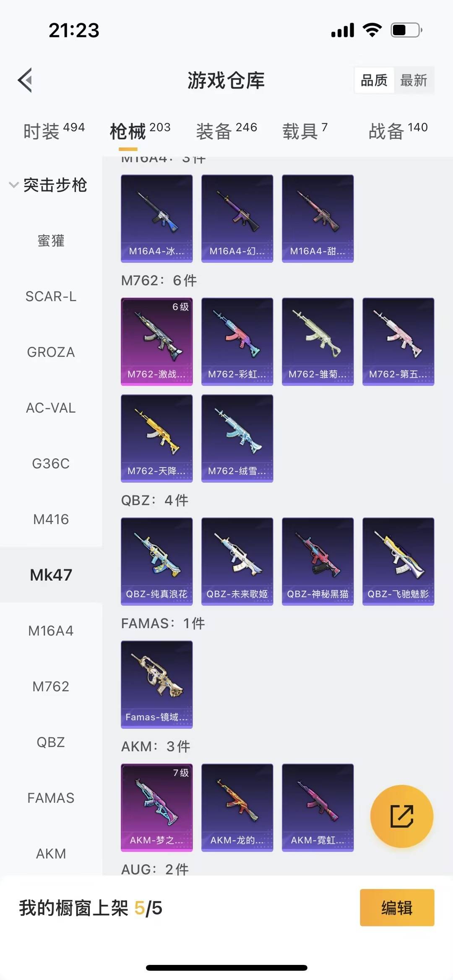This screenshot has width=453, height=980.
Task: Switch to the 装备 tab
Action: 226,131
